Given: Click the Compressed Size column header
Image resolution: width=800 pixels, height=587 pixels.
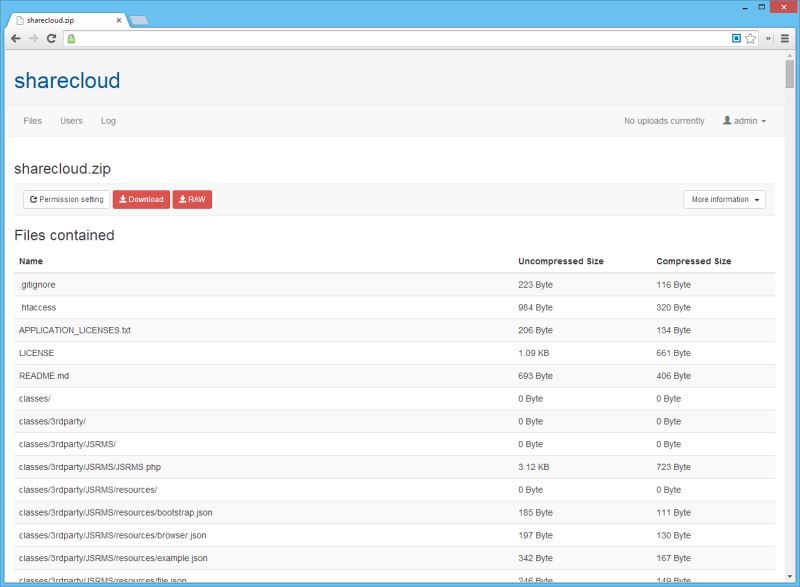Looking at the screenshot, I should click(693, 261).
